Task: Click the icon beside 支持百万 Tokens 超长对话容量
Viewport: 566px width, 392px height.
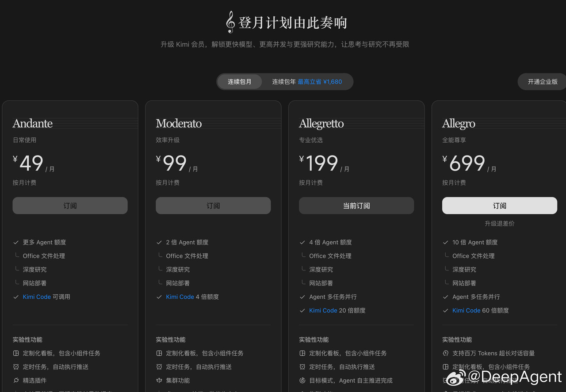Action: point(446,353)
